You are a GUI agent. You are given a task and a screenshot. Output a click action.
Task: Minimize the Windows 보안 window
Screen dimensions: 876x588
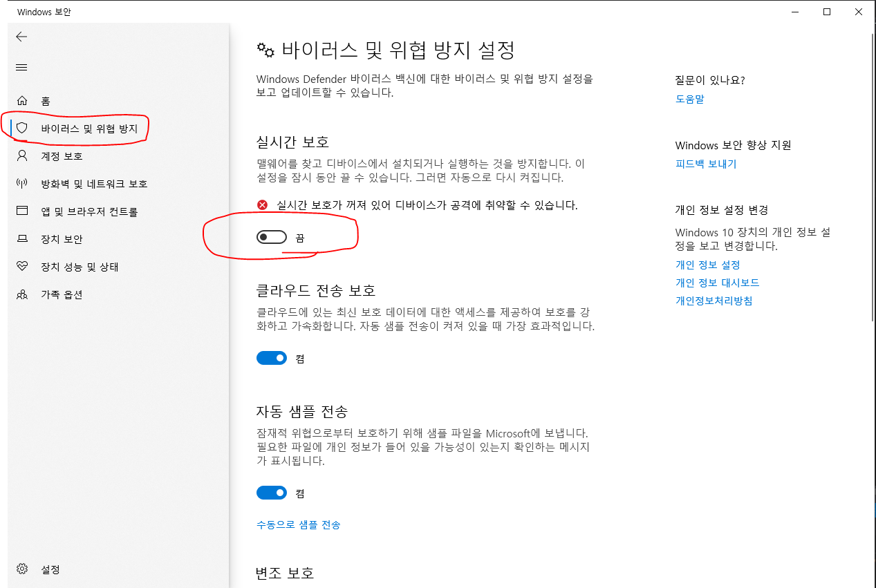[x=795, y=12]
